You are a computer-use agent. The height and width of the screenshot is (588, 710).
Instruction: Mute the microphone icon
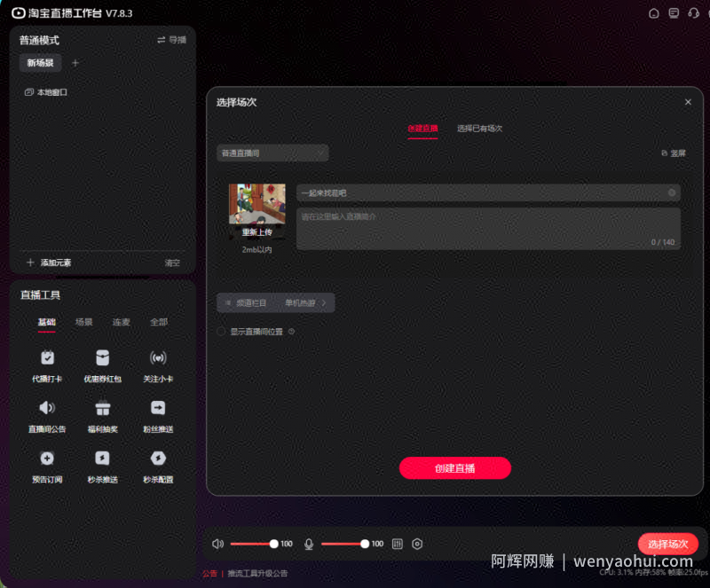click(309, 544)
